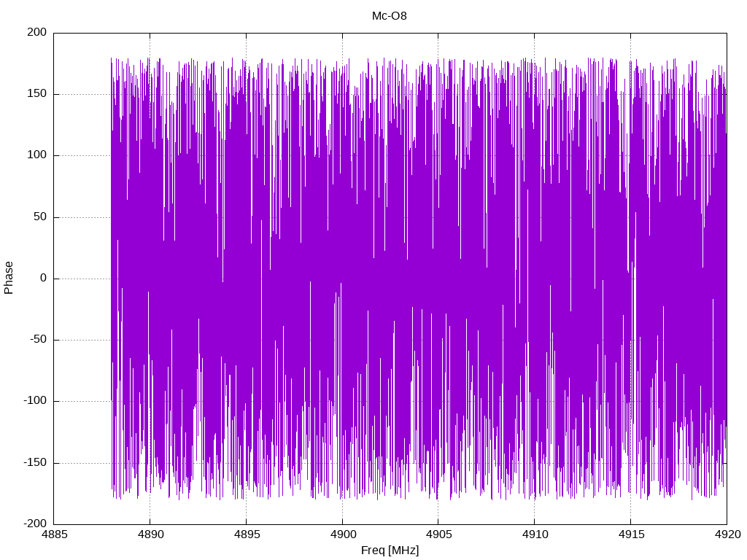Click the Freq [MHz] x-axis label
This screenshot has width=747, height=560.
390,550
